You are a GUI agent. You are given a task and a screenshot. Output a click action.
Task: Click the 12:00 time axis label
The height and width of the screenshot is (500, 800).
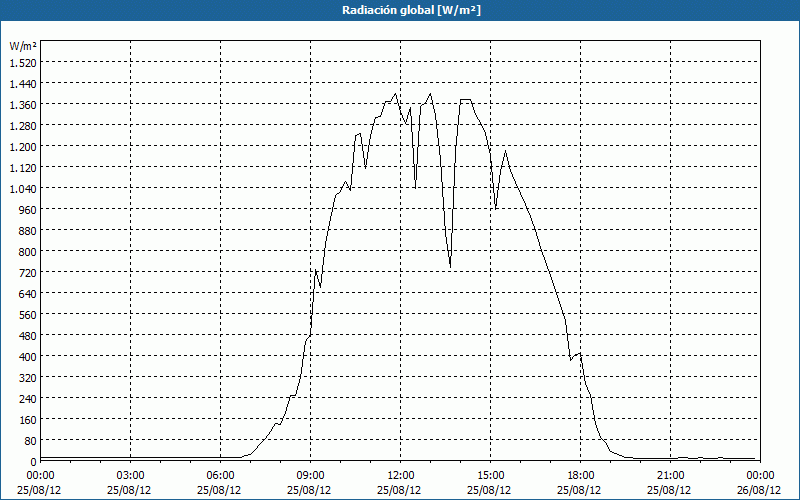coord(401,476)
